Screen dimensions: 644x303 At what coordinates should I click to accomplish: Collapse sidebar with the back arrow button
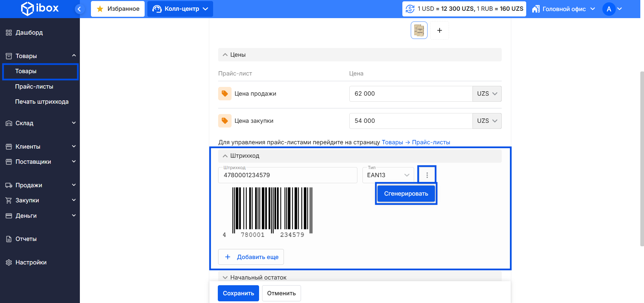(x=79, y=9)
